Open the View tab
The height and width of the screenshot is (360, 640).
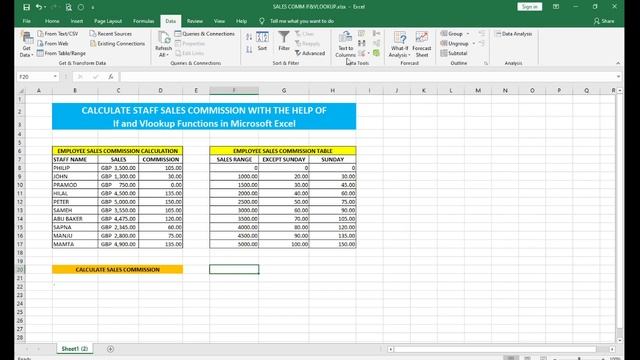(219, 21)
